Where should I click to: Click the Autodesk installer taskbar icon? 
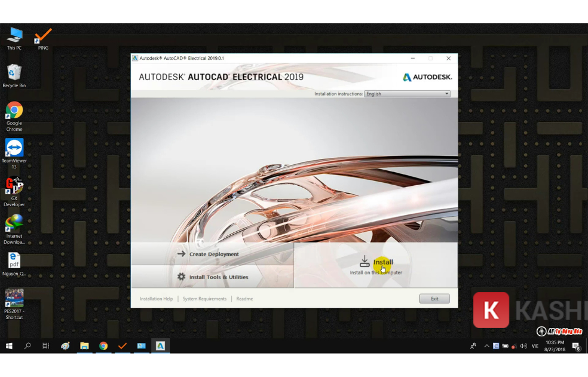click(x=161, y=346)
